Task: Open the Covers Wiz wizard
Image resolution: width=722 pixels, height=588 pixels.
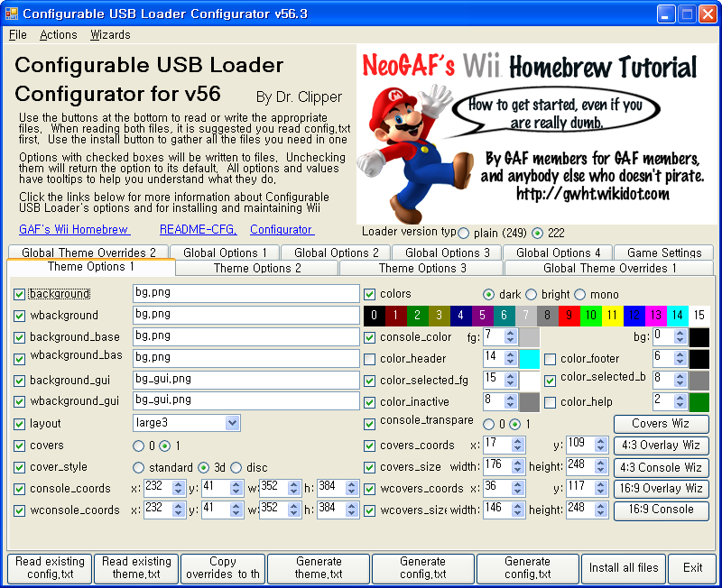Action: pyautogui.click(x=662, y=424)
